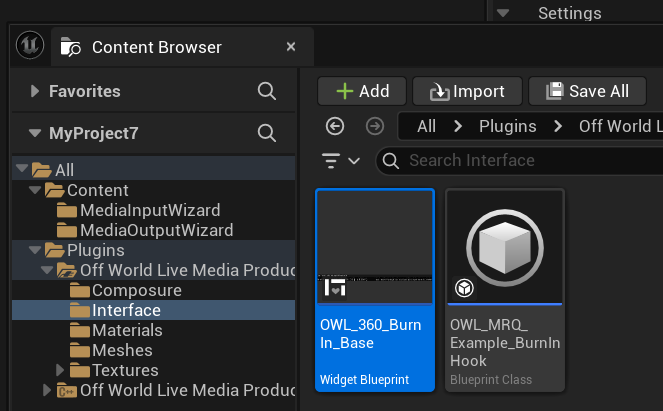Viewport: 663px width, 411px height.
Task: Open the chevron after Plugins breadcrumb
Action: (x=558, y=126)
